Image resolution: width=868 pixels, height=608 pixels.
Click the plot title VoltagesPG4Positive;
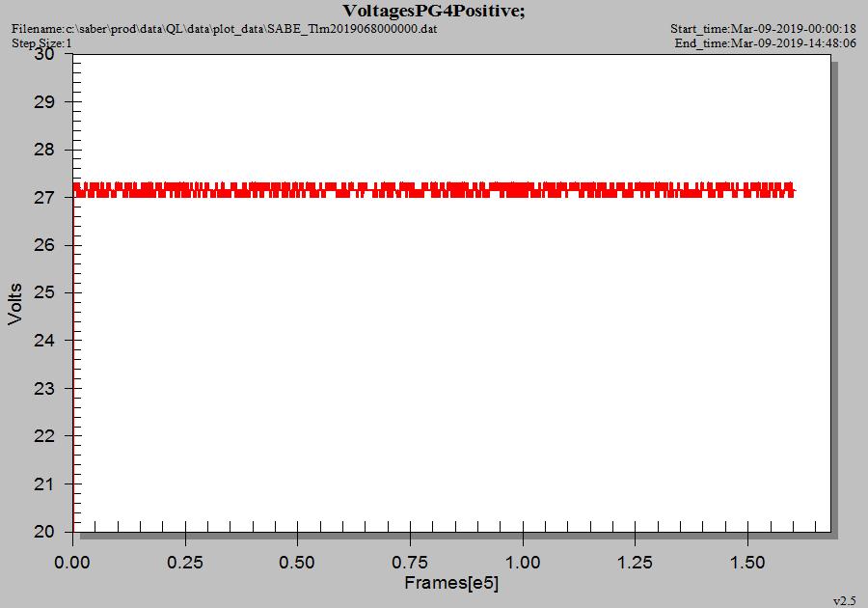(x=433, y=11)
